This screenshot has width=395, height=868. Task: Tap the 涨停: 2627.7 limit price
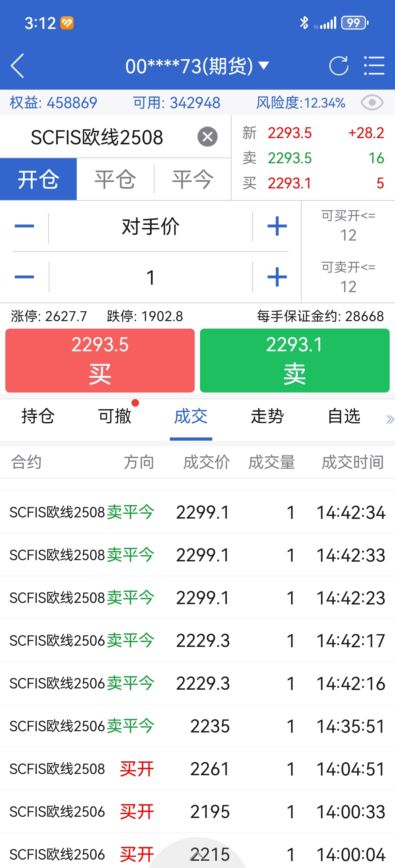click(49, 316)
